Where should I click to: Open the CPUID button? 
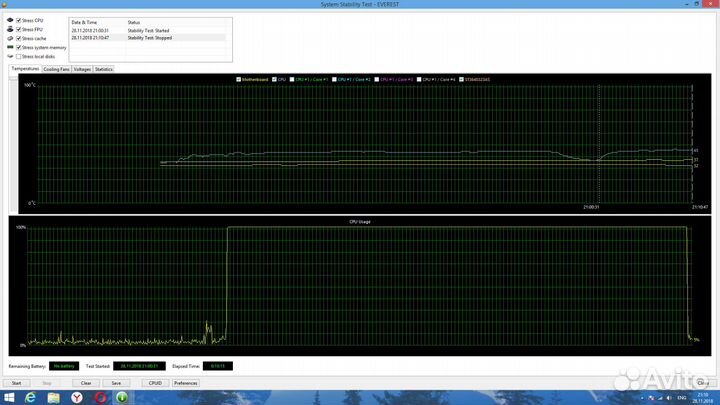pos(155,383)
